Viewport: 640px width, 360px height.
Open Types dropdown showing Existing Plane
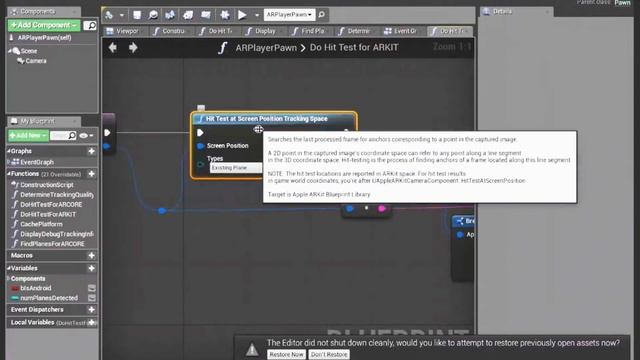coord(236,168)
